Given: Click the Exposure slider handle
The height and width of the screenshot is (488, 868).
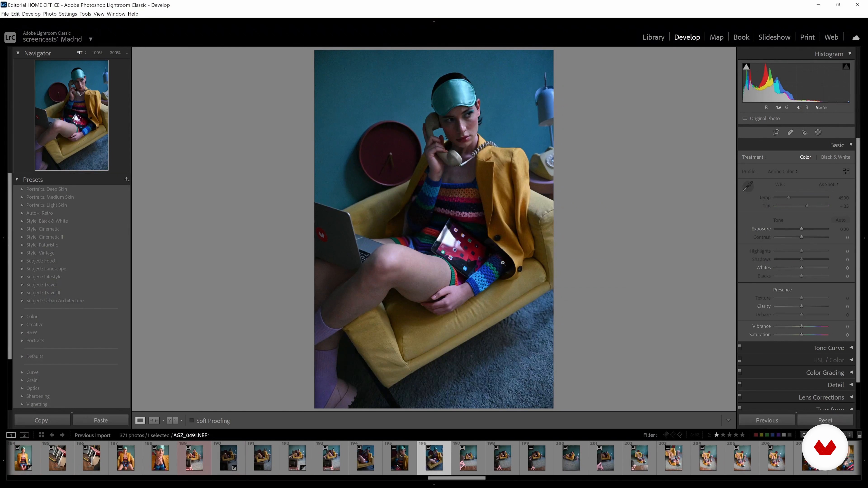Looking at the screenshot, I should [x=802, y=229].
